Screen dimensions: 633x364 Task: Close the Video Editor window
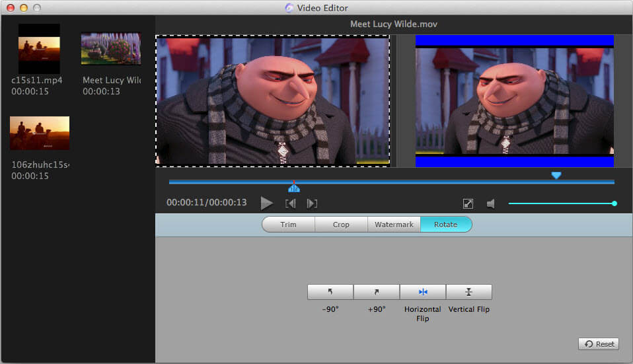[11, 8]
